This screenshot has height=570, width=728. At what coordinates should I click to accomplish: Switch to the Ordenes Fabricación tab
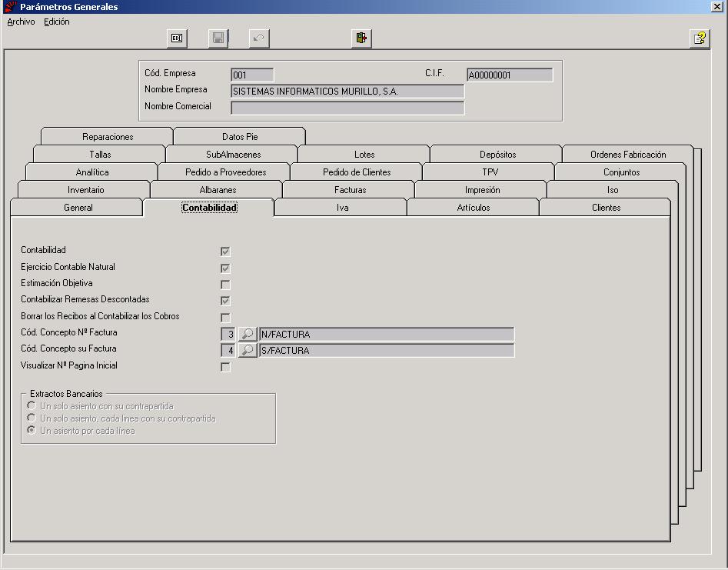(x=628, y=154)
